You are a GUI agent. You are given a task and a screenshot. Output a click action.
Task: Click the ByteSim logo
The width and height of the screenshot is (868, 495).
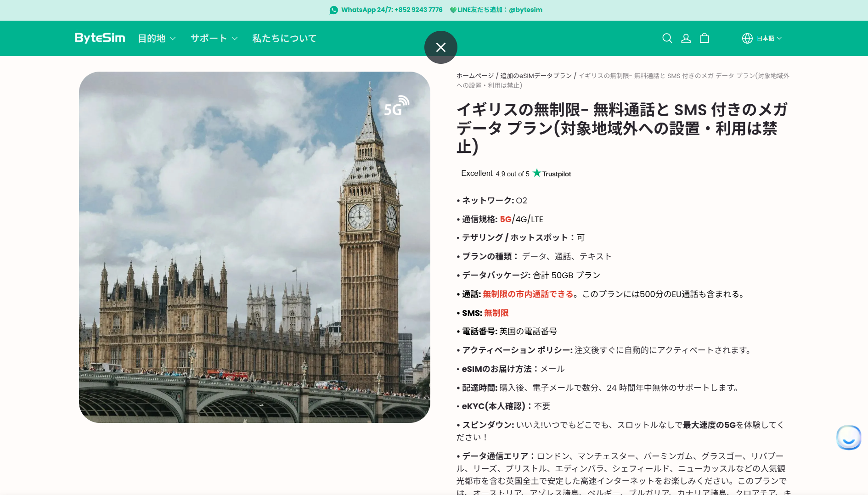[100, 38]
